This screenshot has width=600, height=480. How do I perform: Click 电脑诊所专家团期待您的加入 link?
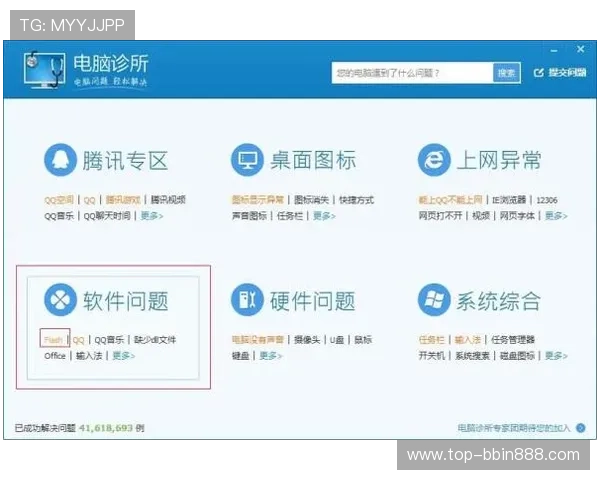pyautogui.click(x=514, y=428)
